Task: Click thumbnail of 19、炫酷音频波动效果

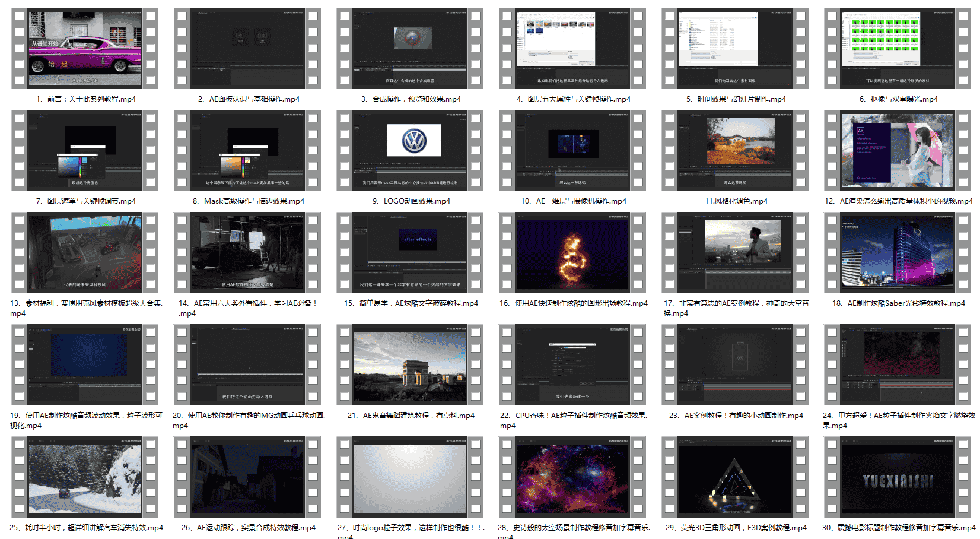Action: 85,365
